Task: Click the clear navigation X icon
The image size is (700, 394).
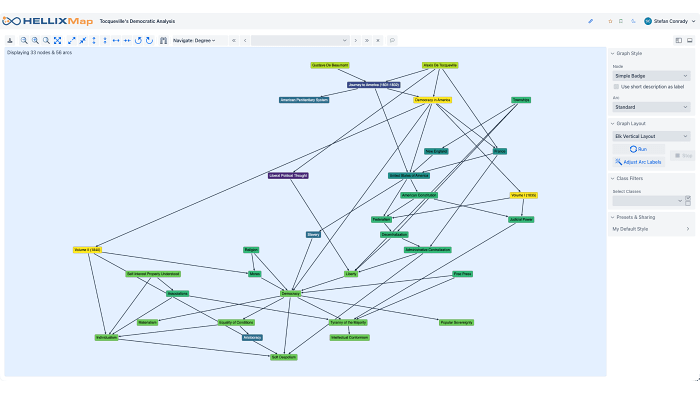Action: click(x=378, y=41)
